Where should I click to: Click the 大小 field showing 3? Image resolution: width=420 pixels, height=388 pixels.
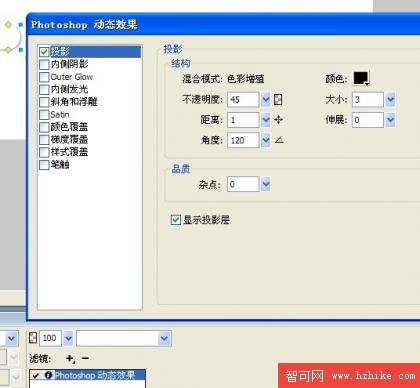[x=368, y=99]
